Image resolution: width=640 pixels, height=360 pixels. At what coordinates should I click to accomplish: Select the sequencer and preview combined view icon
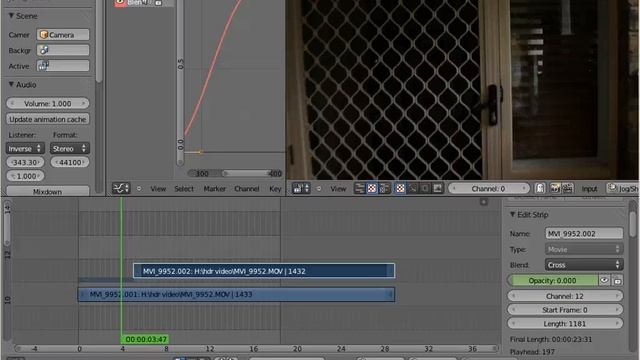click(384, 188)
